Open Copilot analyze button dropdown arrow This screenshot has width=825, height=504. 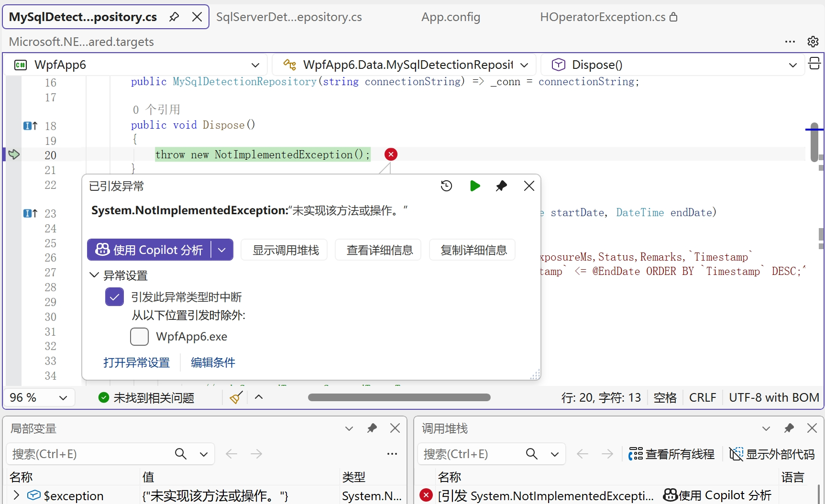[222, 250]
